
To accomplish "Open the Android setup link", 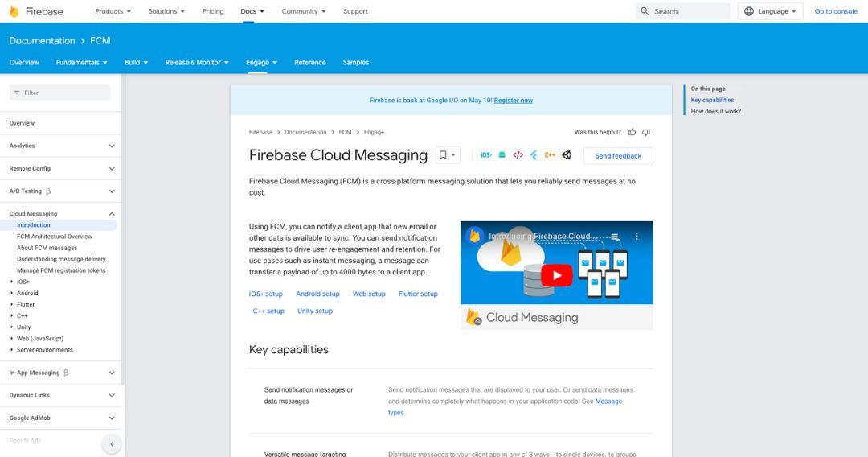I will coord(317,294).
